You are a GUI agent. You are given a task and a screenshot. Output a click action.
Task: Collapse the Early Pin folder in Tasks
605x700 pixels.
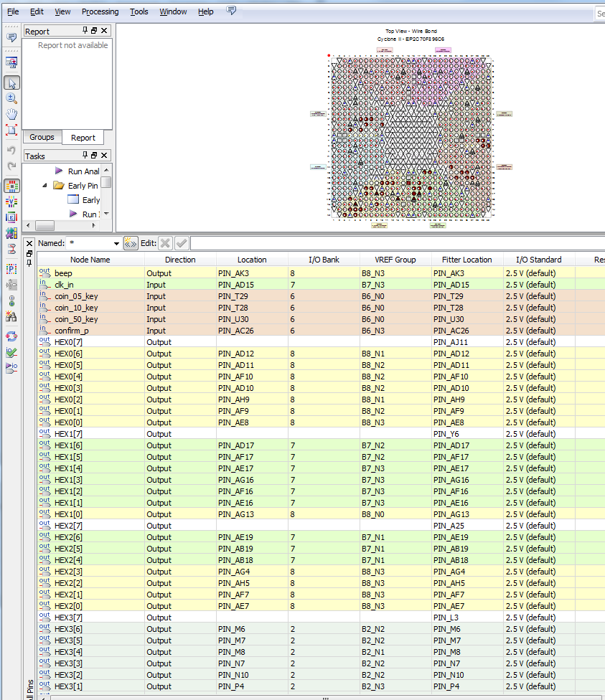pyautogui.click(x=44, y=186)
